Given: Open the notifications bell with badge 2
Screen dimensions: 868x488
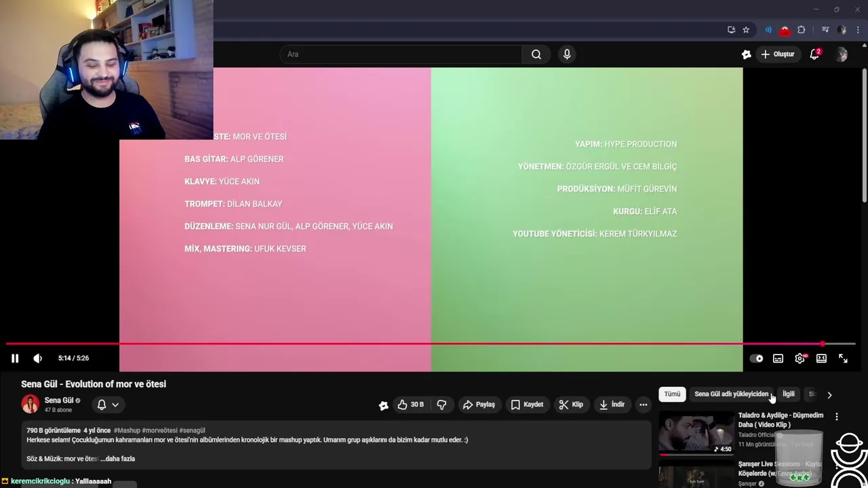Looking at the screenshot, I should click(x=814, y=54).
